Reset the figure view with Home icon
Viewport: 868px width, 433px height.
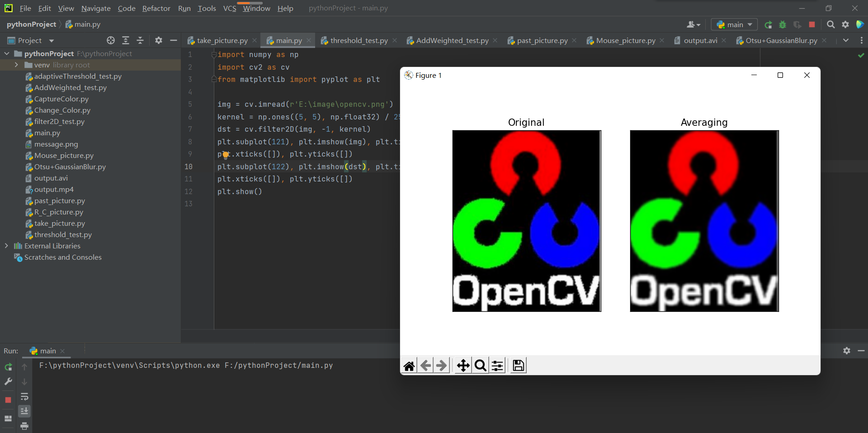[x=409, y=366]
